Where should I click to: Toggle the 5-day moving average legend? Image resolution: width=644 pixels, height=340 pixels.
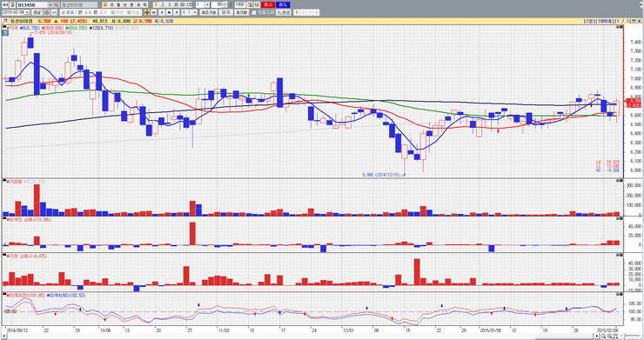click(30, 28)
